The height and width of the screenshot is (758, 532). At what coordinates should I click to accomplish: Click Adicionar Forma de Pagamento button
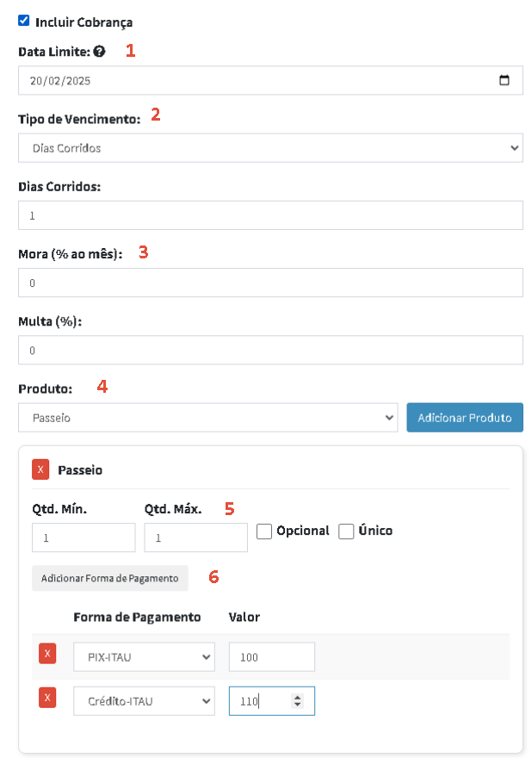pyautogui.click(x=110, y=578)
